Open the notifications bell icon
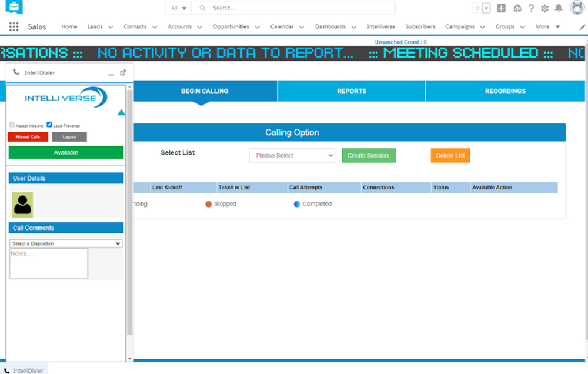This screenshot has width=588, height=374. (x=559, y=8)
